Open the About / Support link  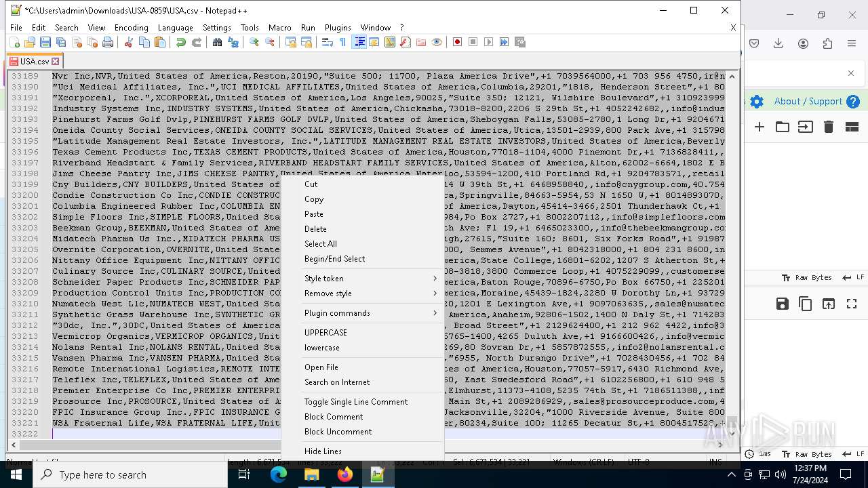click(x=808, y=102)
